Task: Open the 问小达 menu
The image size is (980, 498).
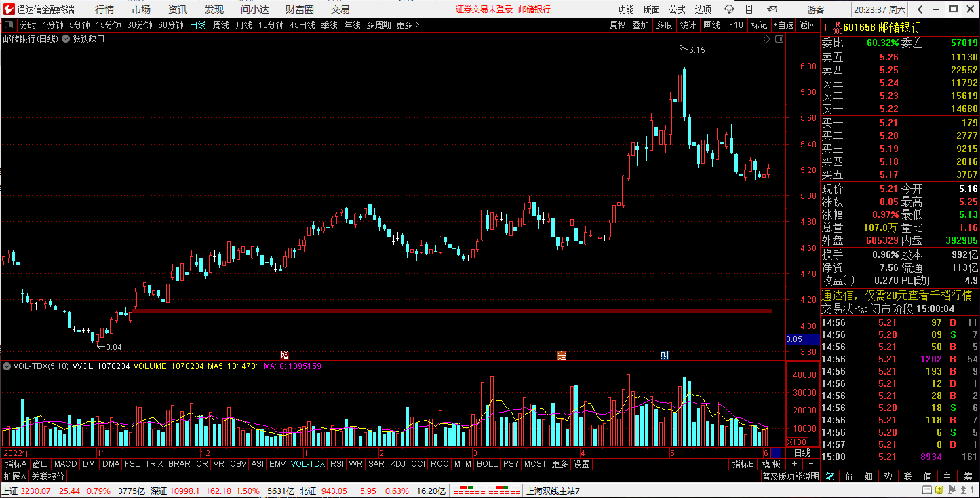Action: coord(255,9)
